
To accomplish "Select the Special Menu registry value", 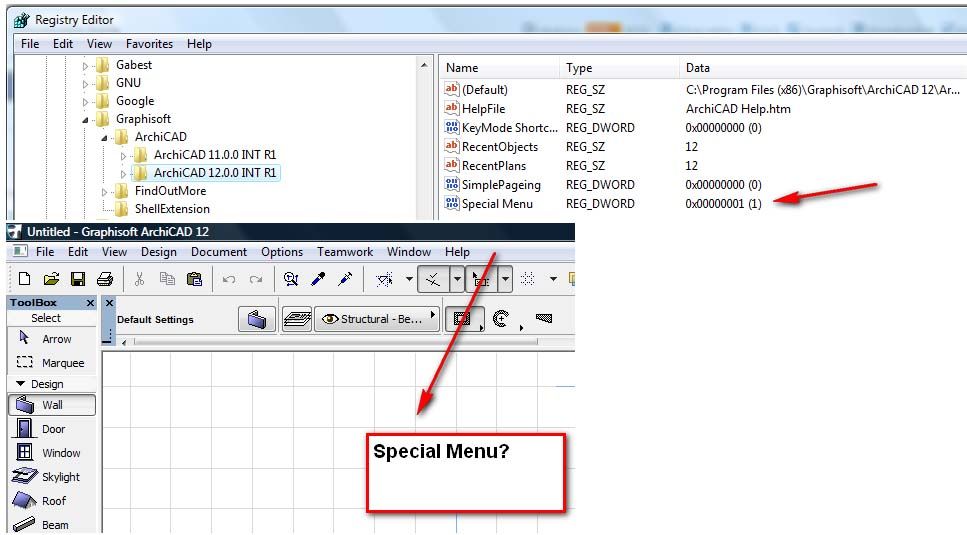I will 497,203.
